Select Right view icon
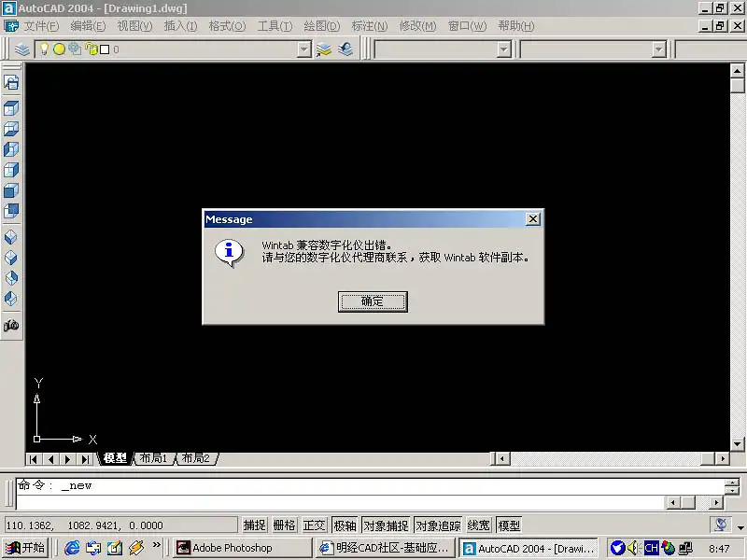The height and width of the screenshot is (560, 747). 11,170
